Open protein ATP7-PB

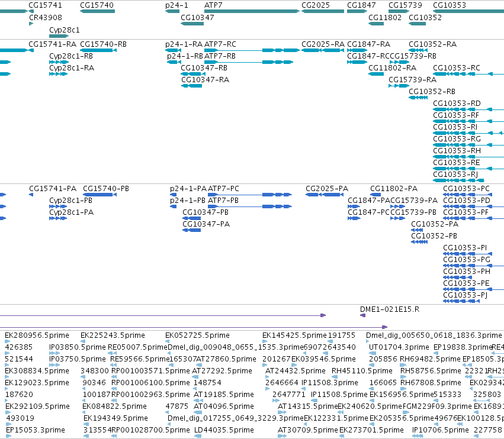(250, 206)
